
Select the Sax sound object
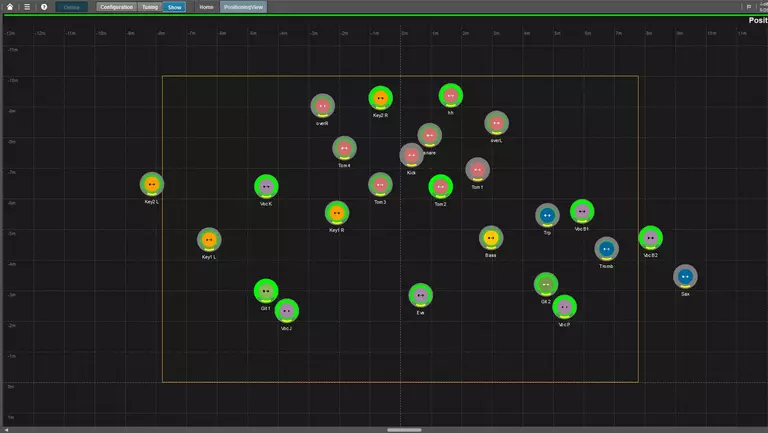coord(685,276)
